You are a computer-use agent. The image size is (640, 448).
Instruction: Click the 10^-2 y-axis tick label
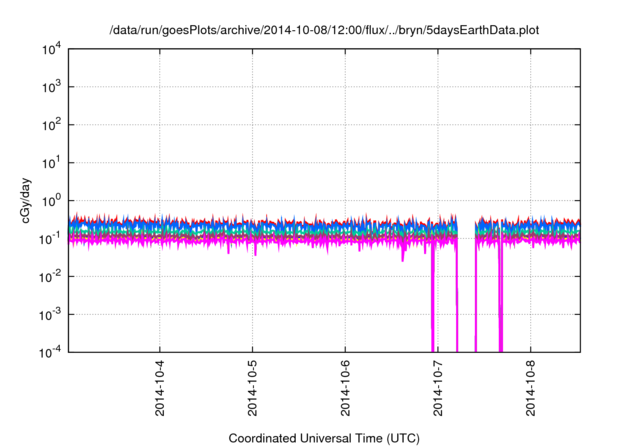[x=50, y=277]
